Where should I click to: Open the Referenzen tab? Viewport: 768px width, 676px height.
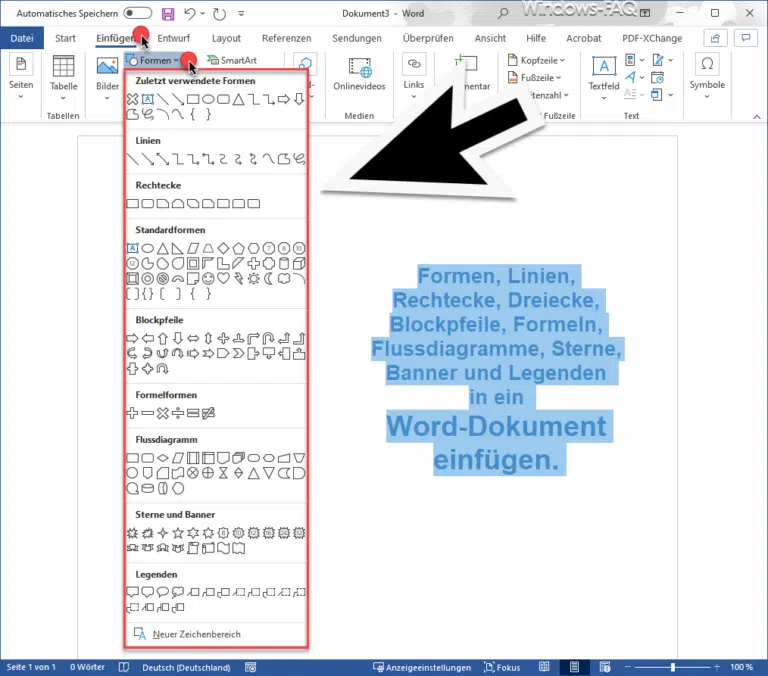click(287, 38)
